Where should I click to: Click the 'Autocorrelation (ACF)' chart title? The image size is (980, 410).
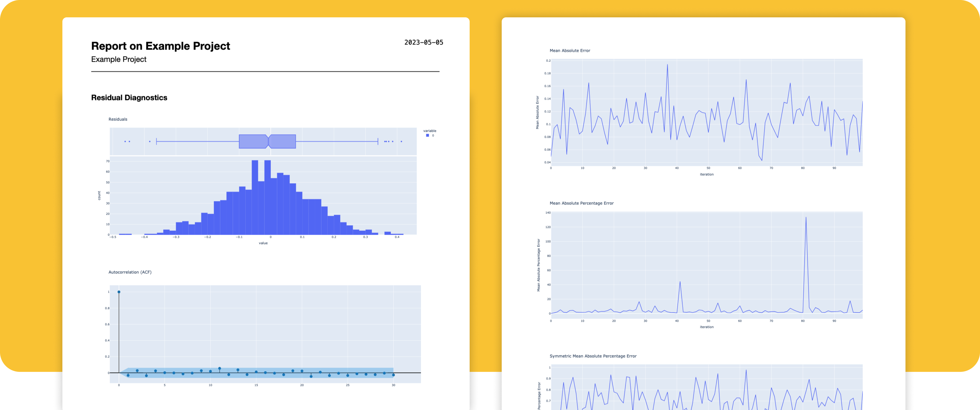(x=130, y=272)
